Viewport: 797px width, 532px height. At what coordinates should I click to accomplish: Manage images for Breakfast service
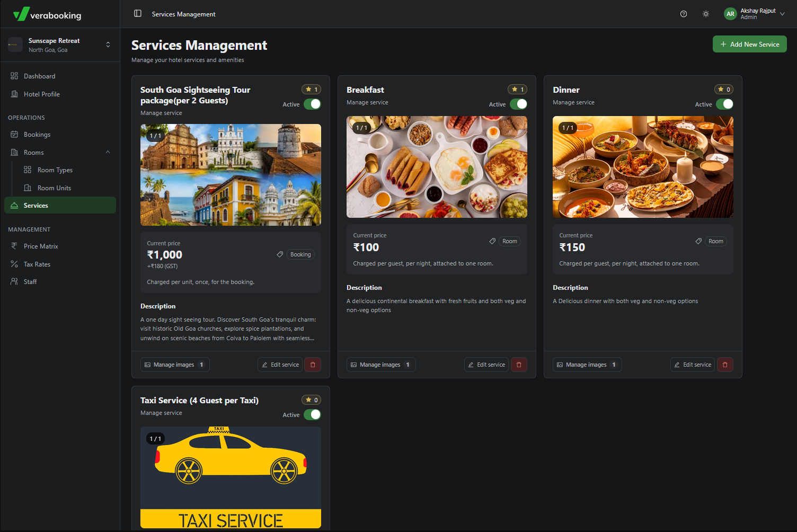tap(381, 365)
